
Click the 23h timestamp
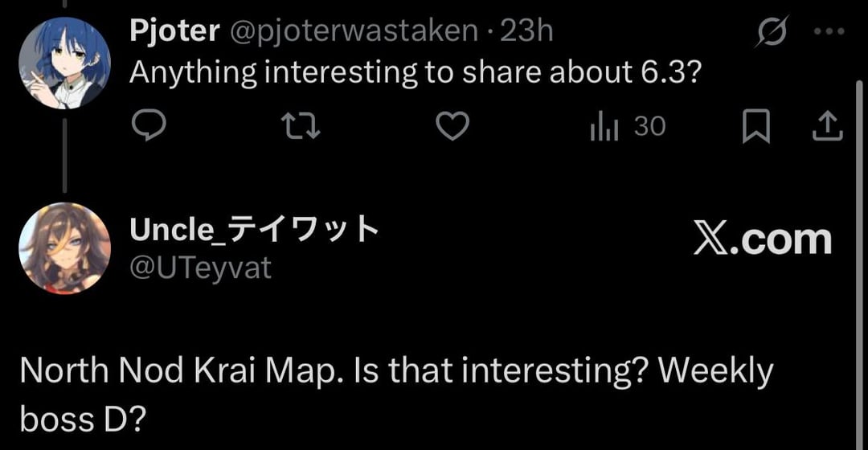527,31
